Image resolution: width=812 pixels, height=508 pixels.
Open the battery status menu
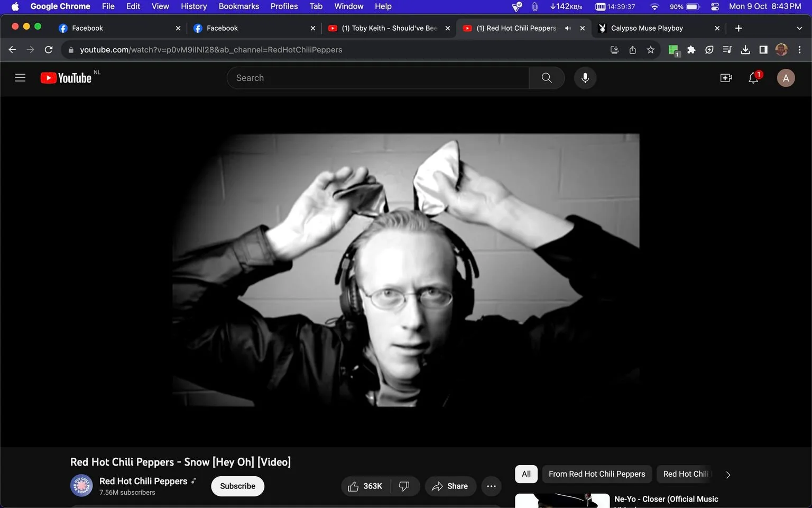coord(685,6)
